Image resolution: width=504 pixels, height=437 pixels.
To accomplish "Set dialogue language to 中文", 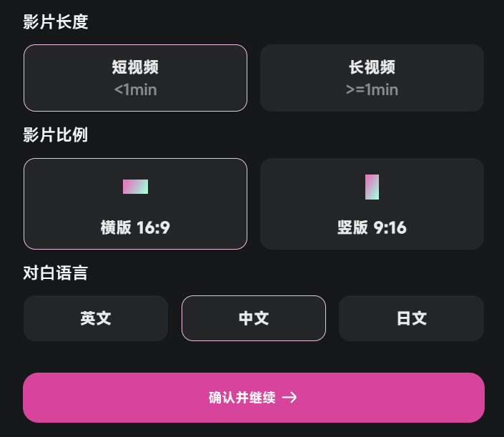I will (x=254, y=318).
